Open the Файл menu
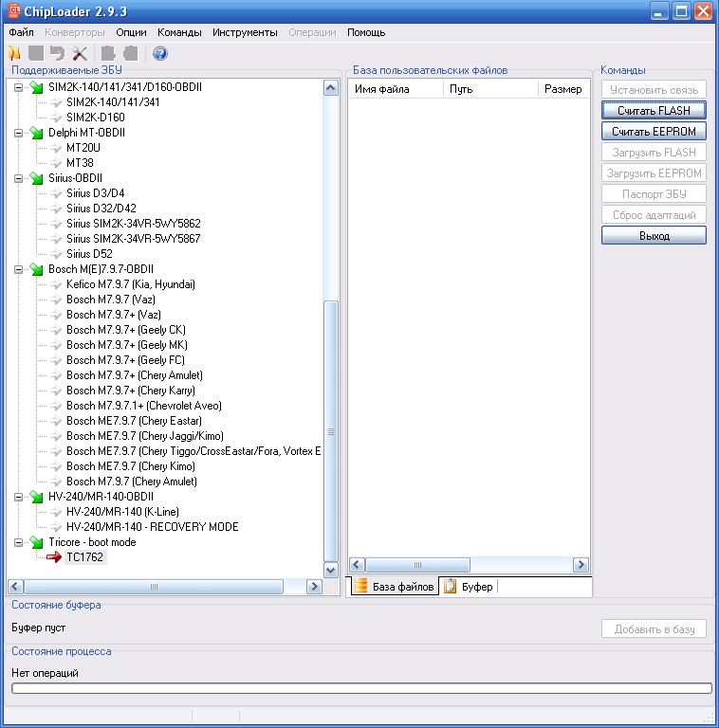This screenshot has height=728, width=719. tap(22, 32)
